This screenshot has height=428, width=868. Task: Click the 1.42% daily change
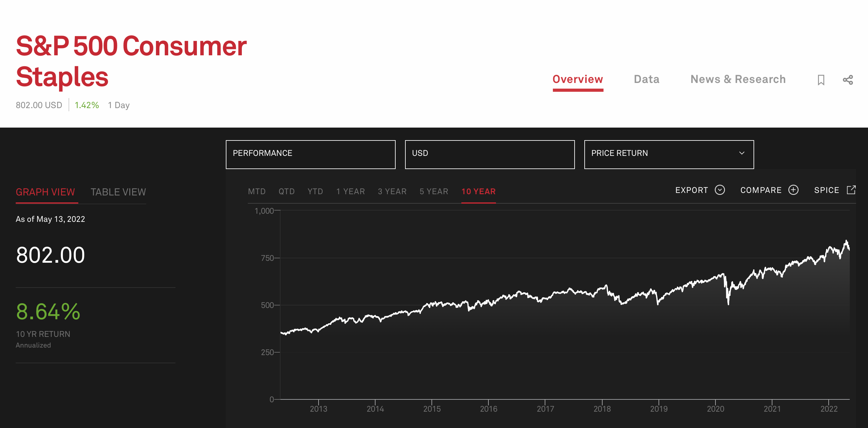(86, 105)
